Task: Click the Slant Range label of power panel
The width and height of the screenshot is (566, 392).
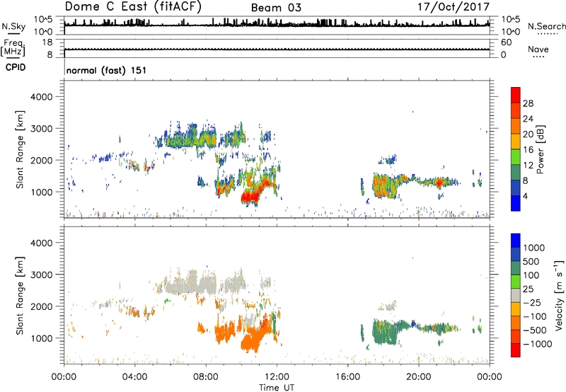Action: 20,149
